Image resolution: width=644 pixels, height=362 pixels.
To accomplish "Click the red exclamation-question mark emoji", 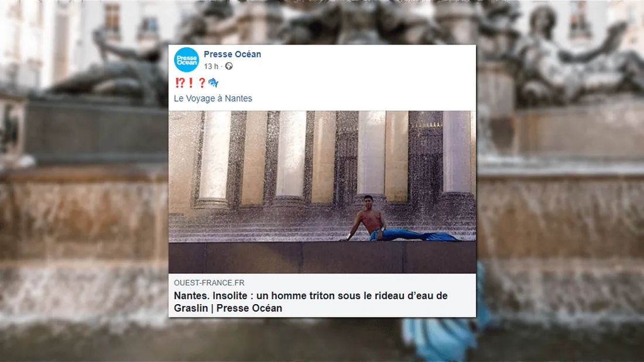I will [x=180, y=83].
